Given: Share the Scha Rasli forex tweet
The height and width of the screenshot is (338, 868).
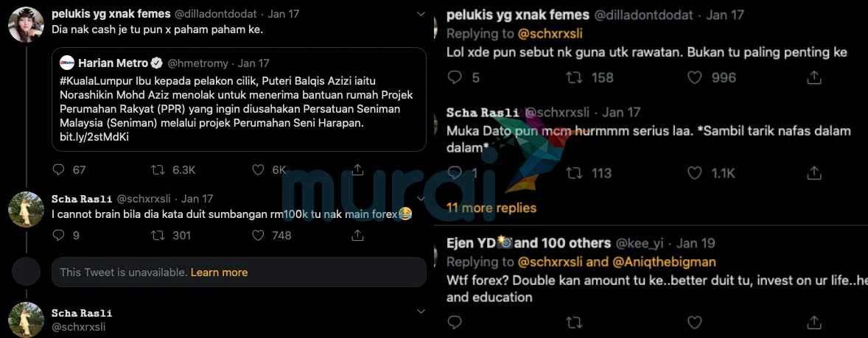Looking at the screenshot, I should (357, 236).
